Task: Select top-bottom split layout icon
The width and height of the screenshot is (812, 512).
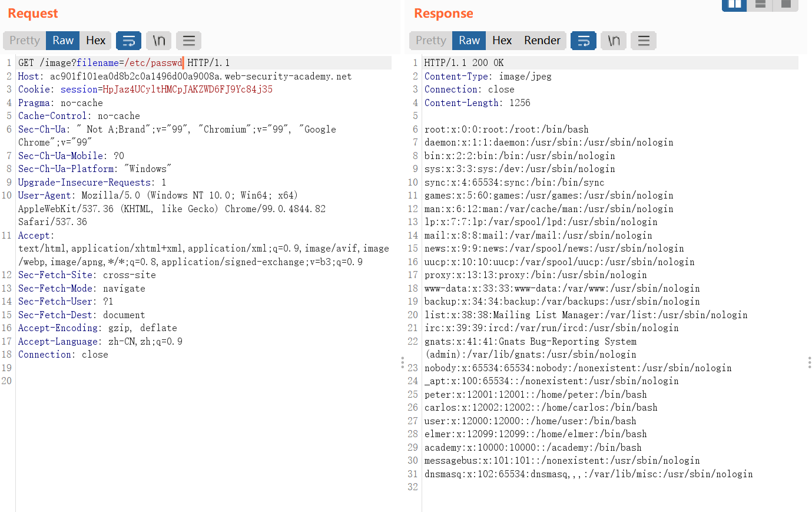Action: pyautogui.click(x=760, y=5)
